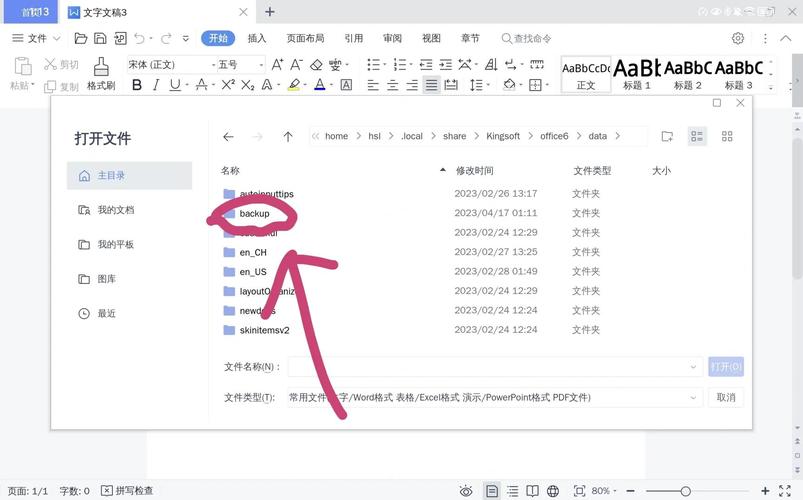Image resolution: width=803 pixels, height=500 pixels.
Task: Open the Start ribbon tab
Action: pos(218,38)
